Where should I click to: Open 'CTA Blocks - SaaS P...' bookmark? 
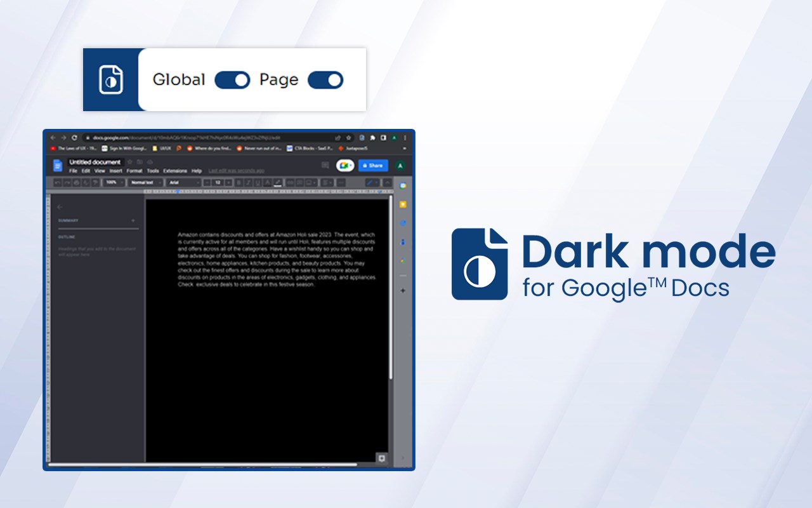pyautogui.click(x=310, y=149)
